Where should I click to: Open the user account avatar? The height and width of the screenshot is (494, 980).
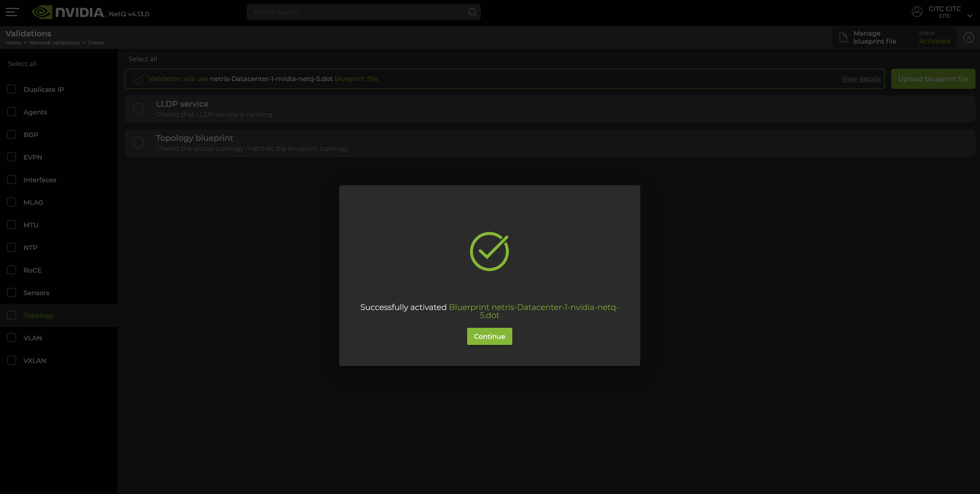(x=917, y=11)
